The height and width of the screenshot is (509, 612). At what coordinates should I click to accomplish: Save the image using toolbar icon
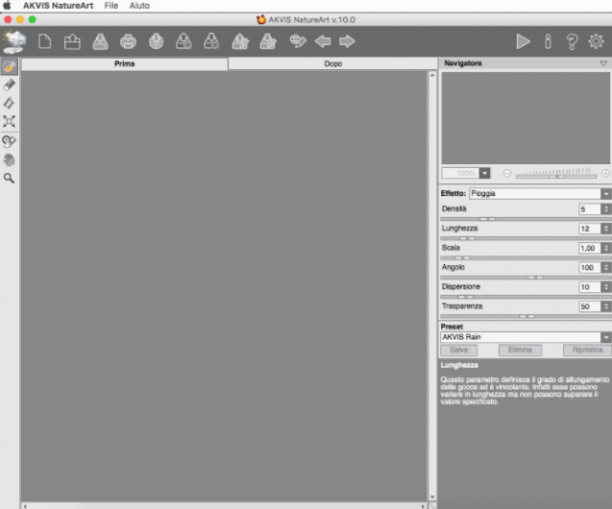click(100, 42)
